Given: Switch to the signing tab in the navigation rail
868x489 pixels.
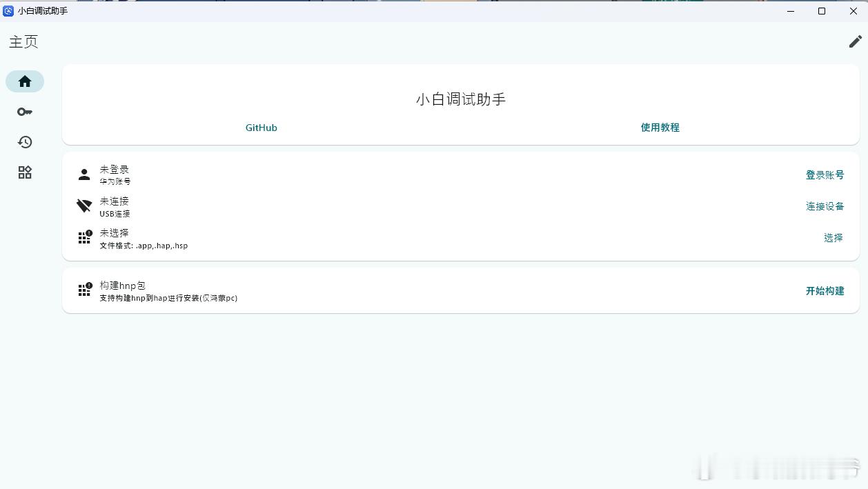Looking at the screenshot, I should point(24,111).
